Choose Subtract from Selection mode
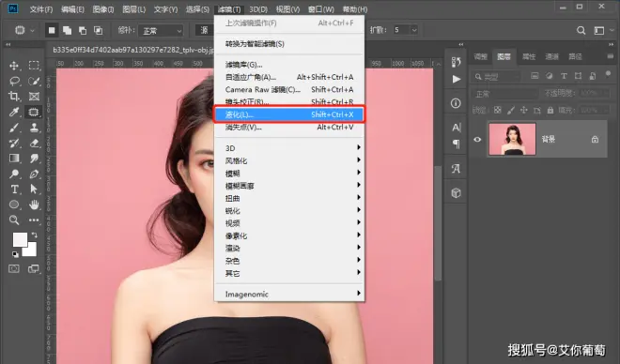 (x=83, y=30)
